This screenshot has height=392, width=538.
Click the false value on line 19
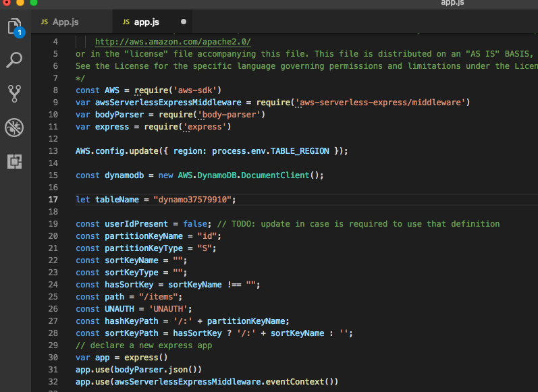click(x=195, y=224)
